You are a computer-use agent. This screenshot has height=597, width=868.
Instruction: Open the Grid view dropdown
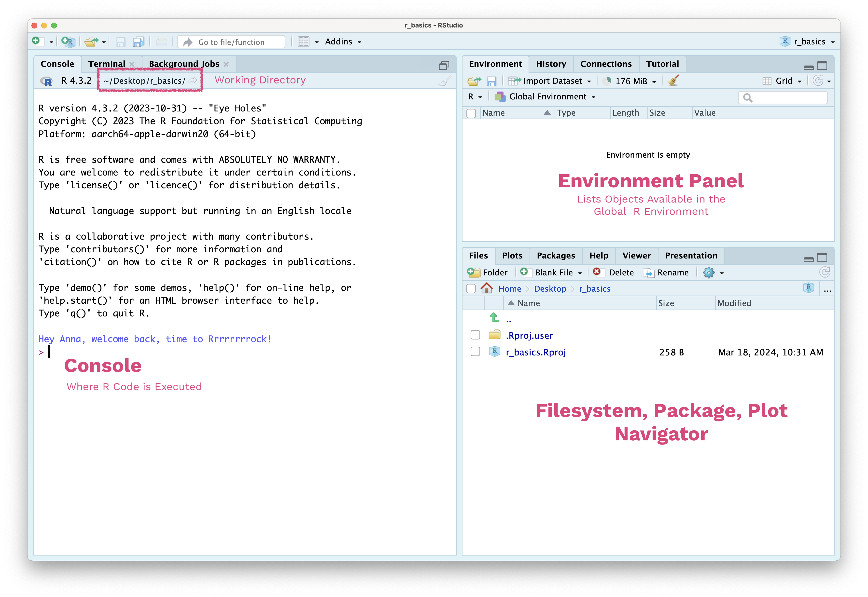pyautogui.click(x=782, y=81)
